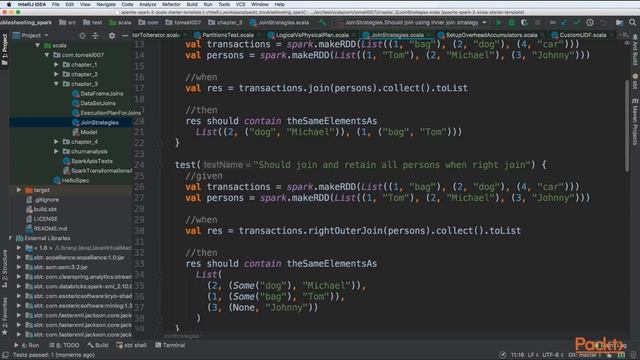Open the sbt shell tool window

tap(131, 345)
